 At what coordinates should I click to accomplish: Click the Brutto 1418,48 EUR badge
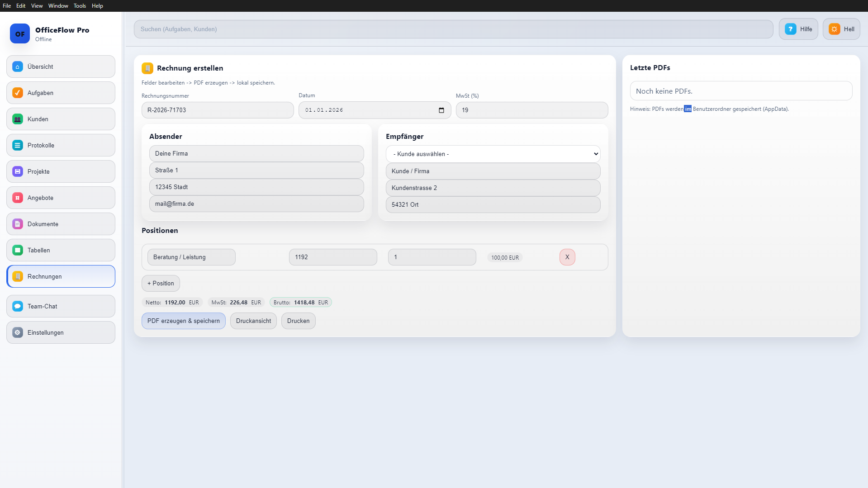point(301,302)
